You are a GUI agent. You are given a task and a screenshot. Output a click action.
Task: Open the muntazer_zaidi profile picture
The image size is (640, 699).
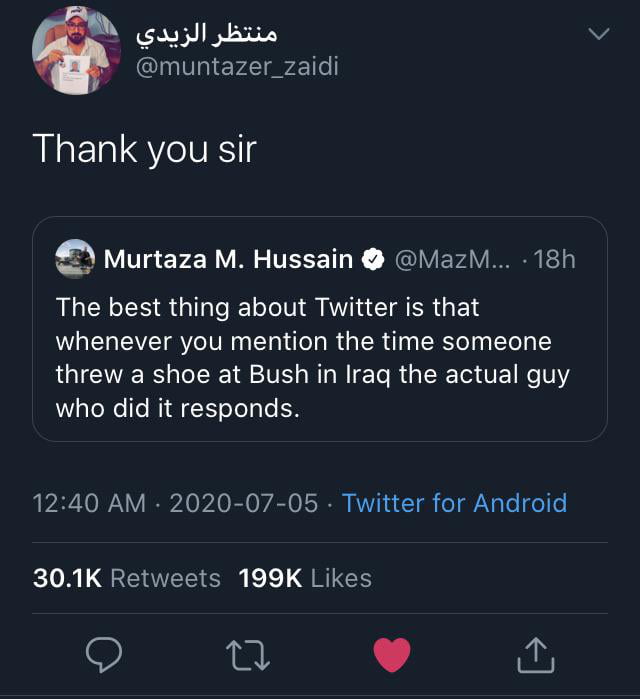70,50
